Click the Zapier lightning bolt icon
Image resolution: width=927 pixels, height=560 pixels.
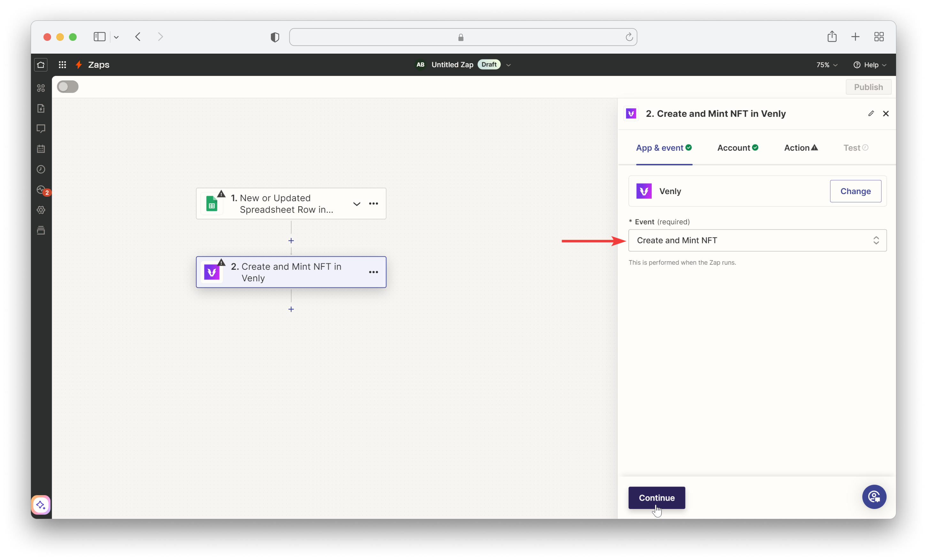[79, 64]
